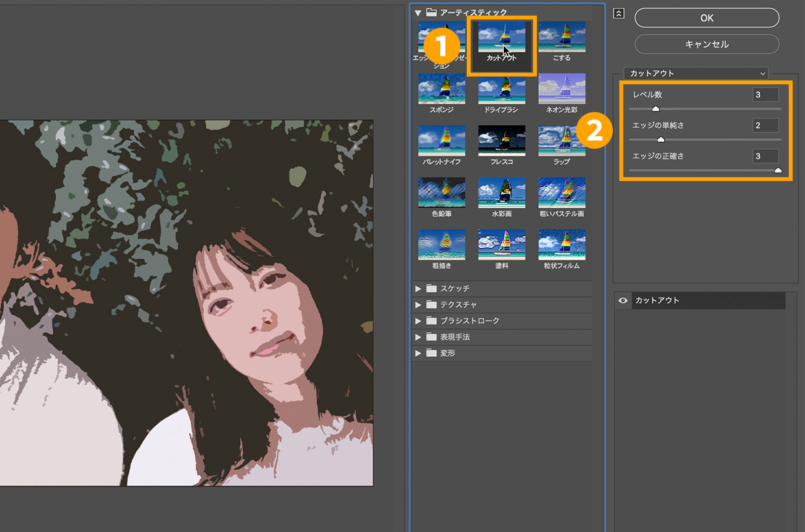Select the カットアウト filter thumbnail
The height and width of the screenshot is (532, 805).
coord(502,37)
